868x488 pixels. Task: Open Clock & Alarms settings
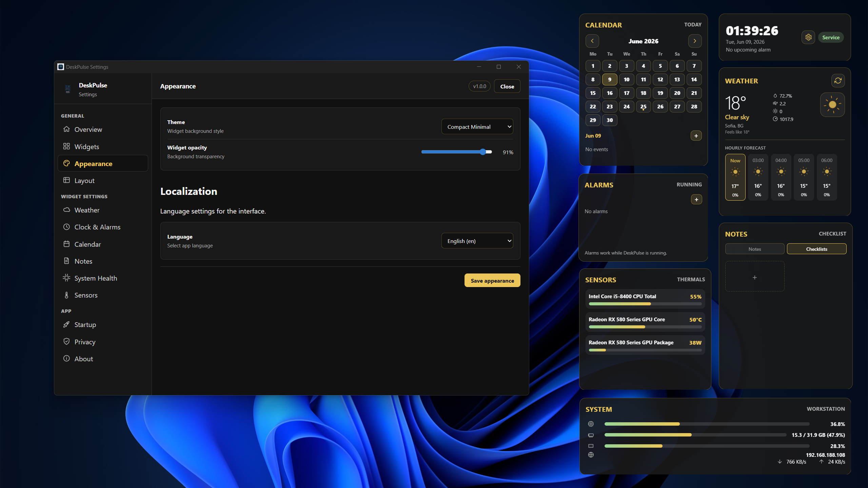coord(103,227)
